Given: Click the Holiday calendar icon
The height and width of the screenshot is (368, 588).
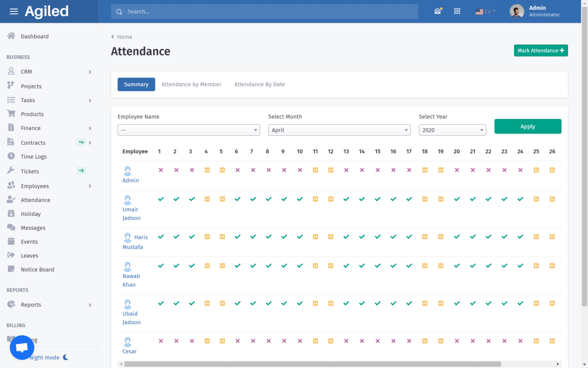Looking at the screenshot, I should pos(11,214).
